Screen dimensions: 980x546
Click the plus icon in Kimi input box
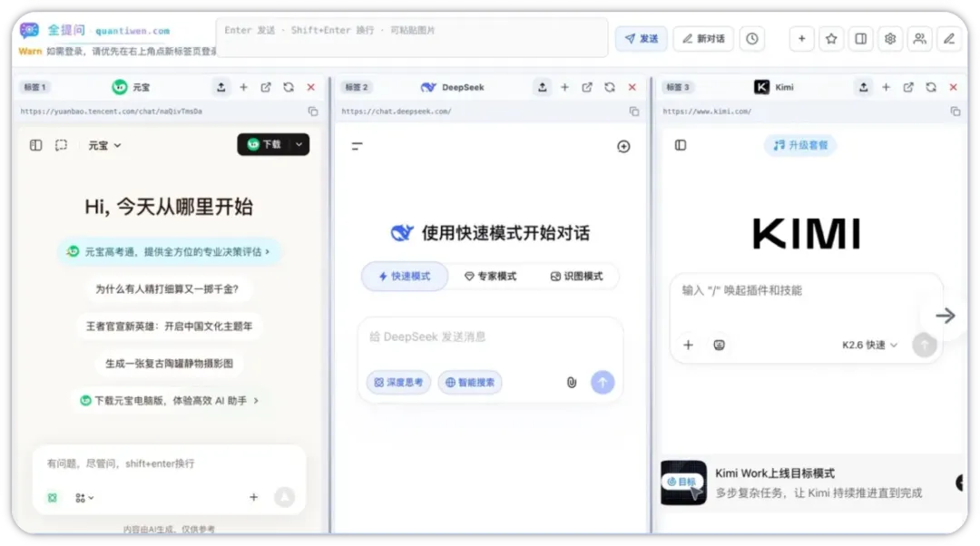pos(688,345)
